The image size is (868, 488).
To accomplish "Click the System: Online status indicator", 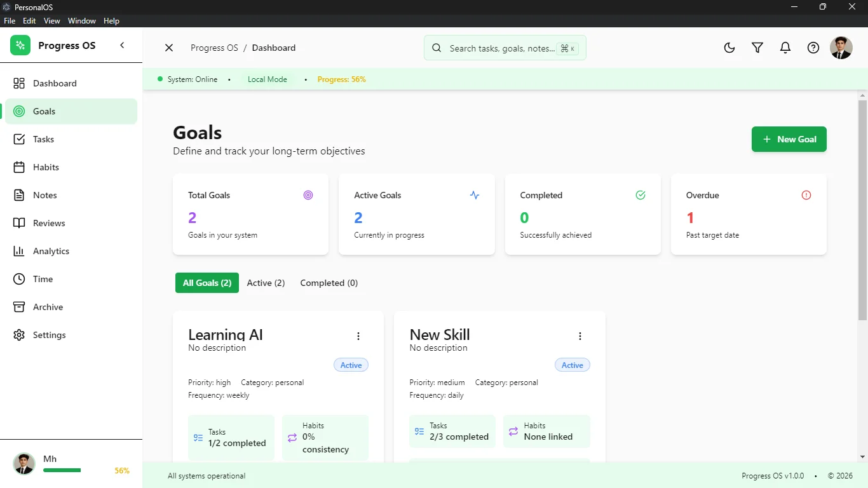I will pos(187,79).
